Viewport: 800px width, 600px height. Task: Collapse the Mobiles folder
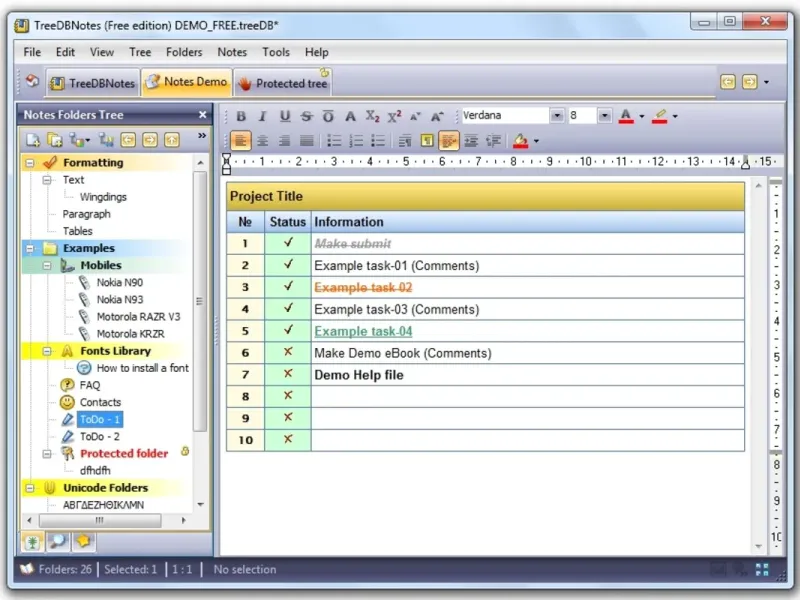47,265
